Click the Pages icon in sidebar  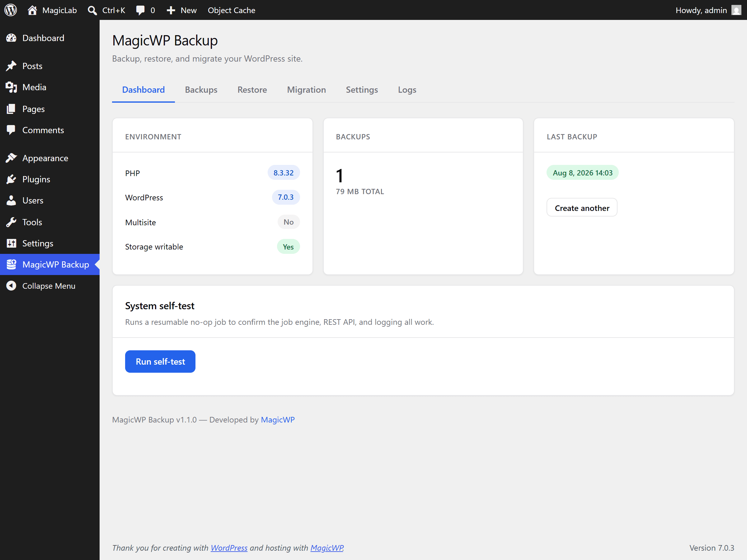click(11, 109)
